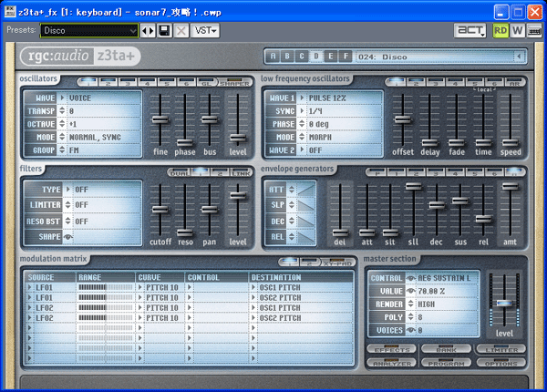Toggle the XY-PAD button in modulation matrix

coord(337,263)
